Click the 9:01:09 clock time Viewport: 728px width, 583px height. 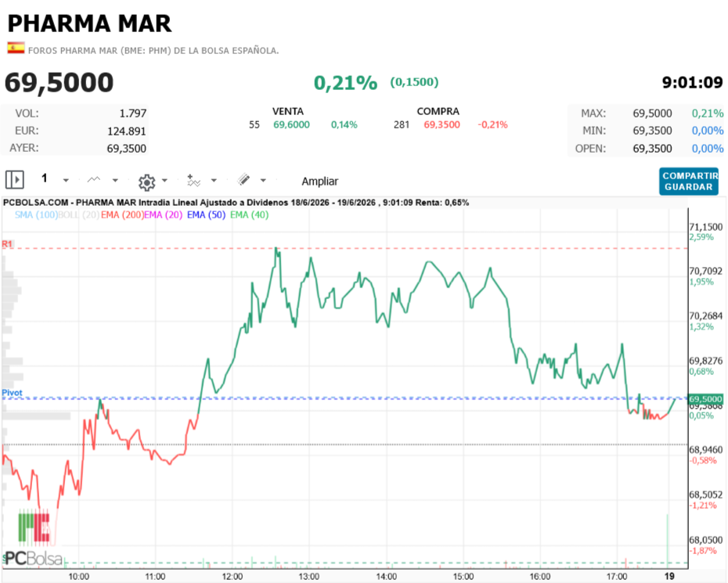[692, 83]
